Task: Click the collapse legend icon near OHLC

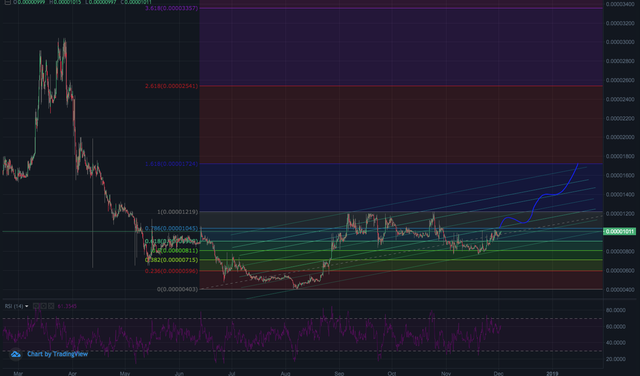Action: coord(7,2)
